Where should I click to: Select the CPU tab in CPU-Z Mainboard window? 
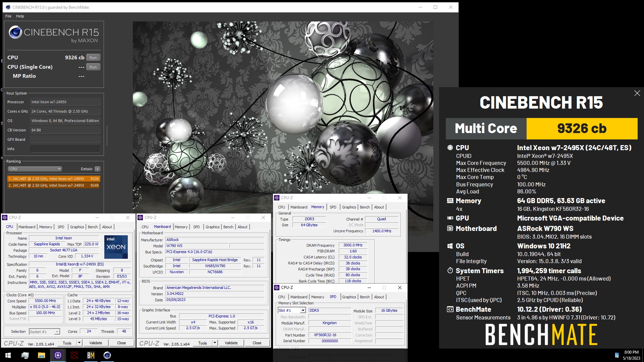click(145, 227)
